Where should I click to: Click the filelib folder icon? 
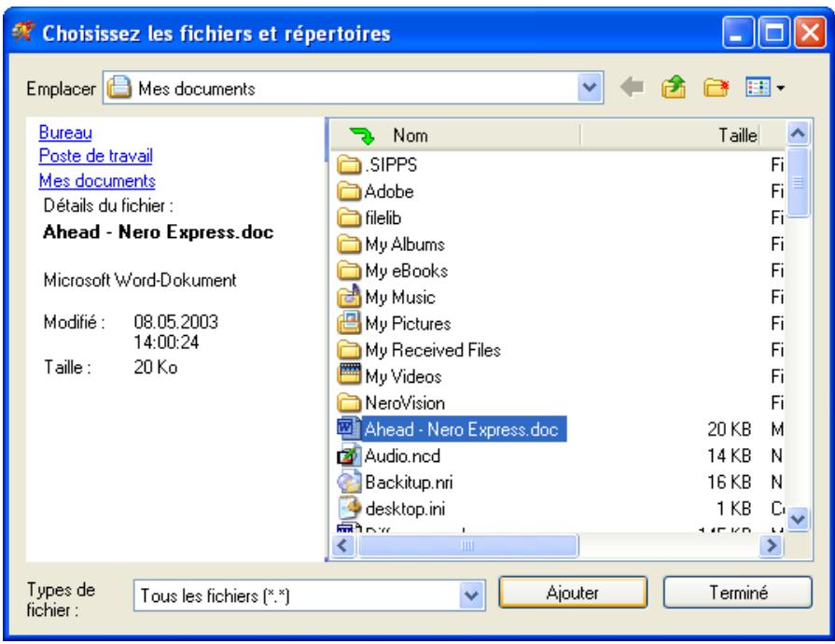click(349, 217)
